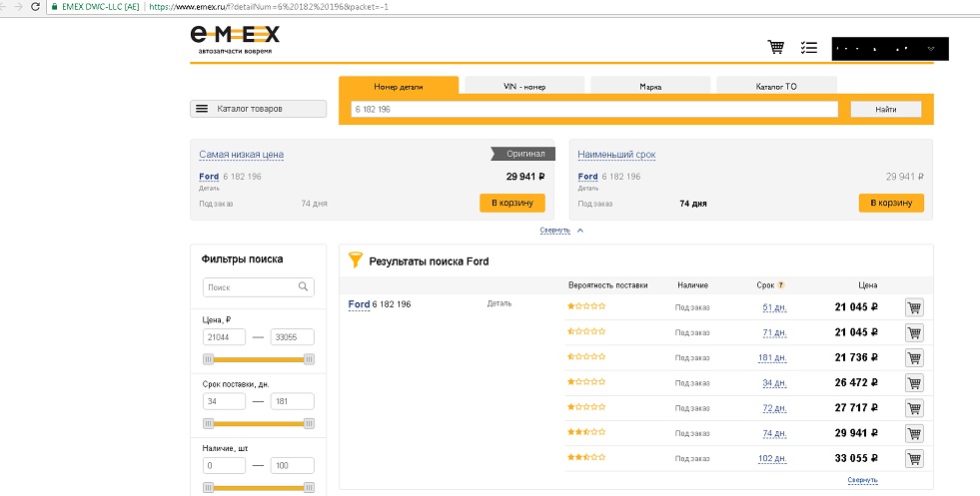Screen dimensions: 980x496
Task: Click cart icon for the 26 472 ₽ offer
Action: pos(913,382)
